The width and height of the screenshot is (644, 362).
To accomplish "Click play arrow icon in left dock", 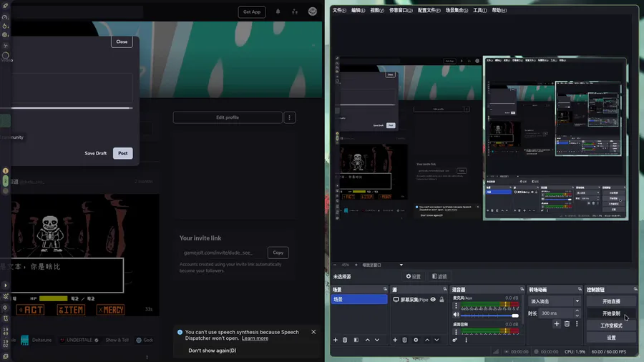I will [6, 285].
